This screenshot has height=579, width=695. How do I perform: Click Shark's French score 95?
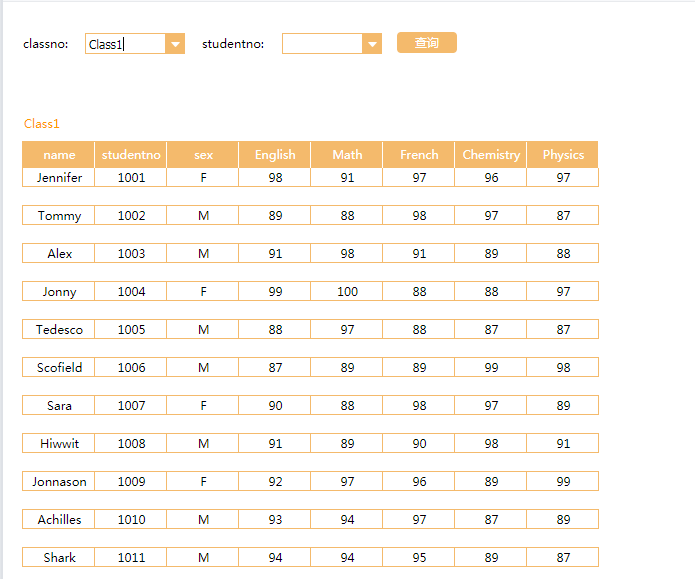pos(419,557)
